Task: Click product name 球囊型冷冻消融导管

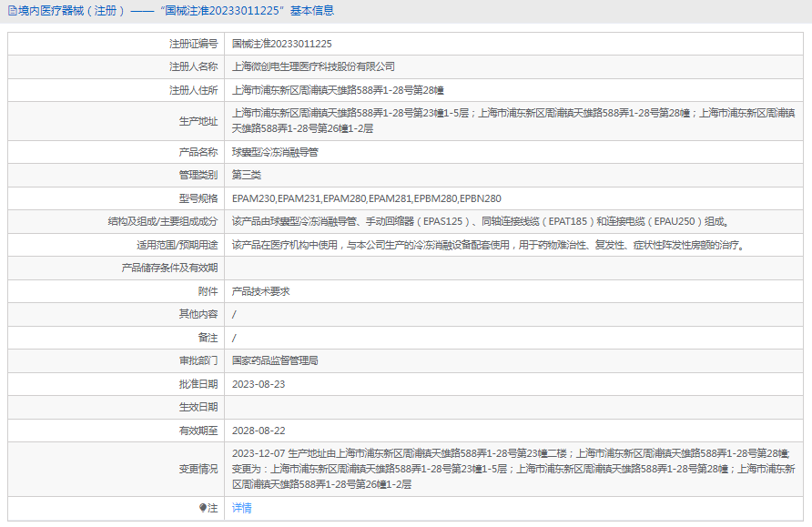Action: (x=275, y=152)
